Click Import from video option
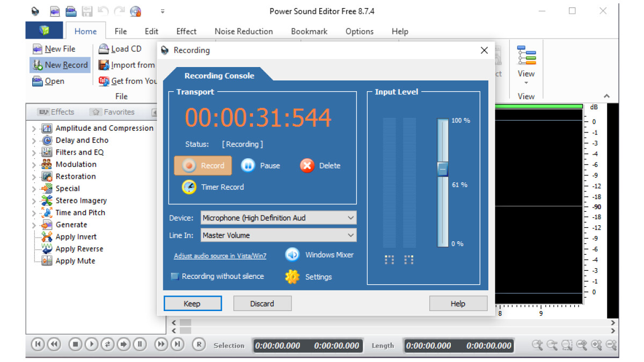 pyautogui.click(x=127, y=65)
